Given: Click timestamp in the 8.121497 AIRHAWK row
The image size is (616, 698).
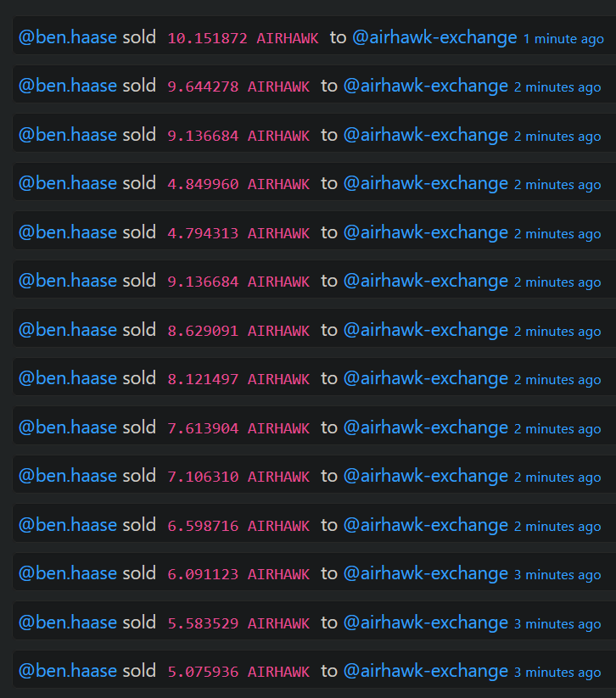Looking at the screenshot, I should click(x=557, y=380).
